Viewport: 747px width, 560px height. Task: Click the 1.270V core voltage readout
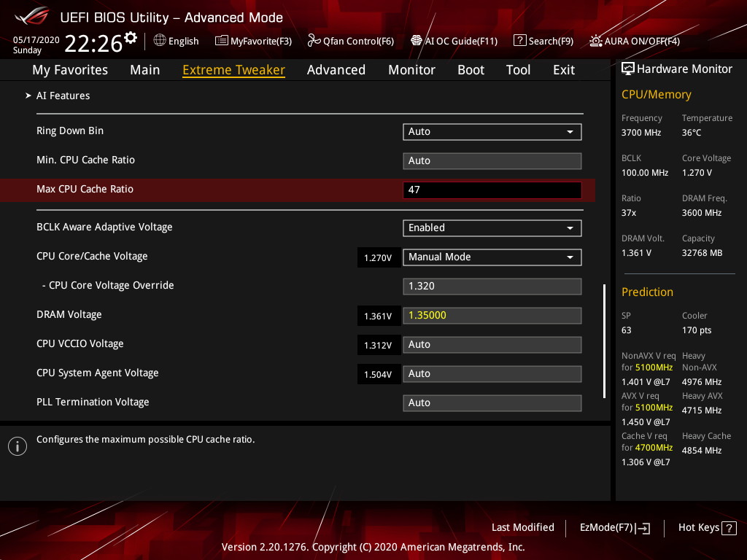point(379,257)
